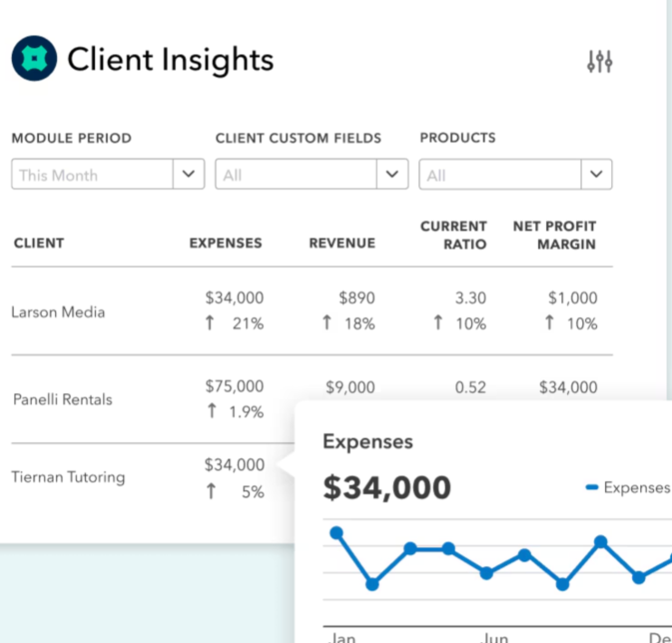This screenshot has width=672, height=643.
Task: Click Larson Media 21% expenses change
Action: (x=235, y=323)
